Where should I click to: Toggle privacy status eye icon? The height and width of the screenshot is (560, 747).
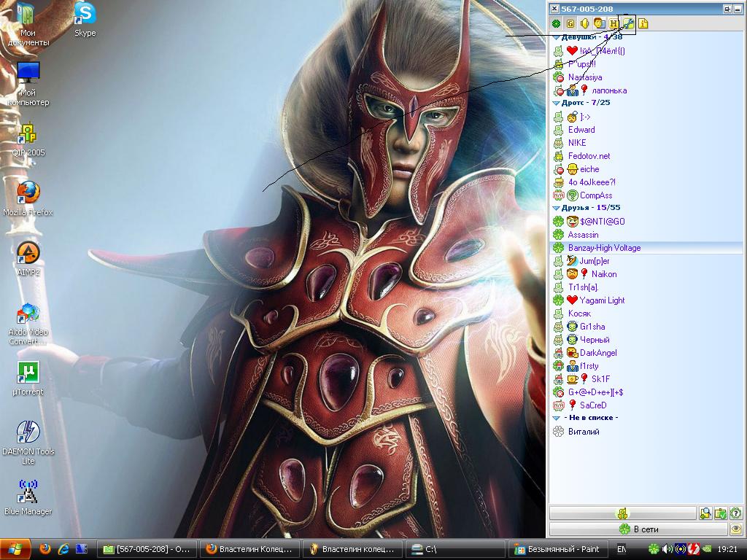pyautogui.click(x=735, y=529)
